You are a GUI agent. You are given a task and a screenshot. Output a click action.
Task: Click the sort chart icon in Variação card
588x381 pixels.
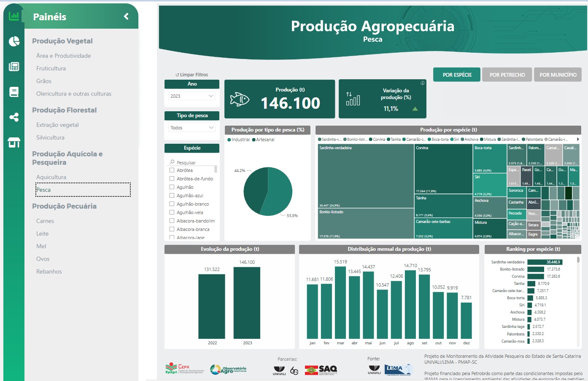click(x=353, y=99)
